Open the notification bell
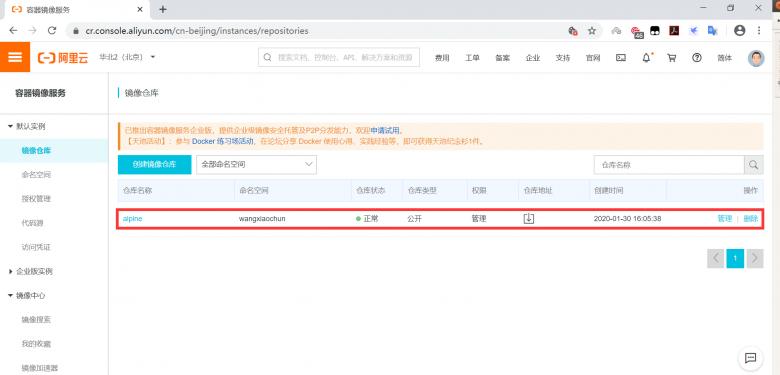Viewport: 780px width, 375px height. pos(646,58)
